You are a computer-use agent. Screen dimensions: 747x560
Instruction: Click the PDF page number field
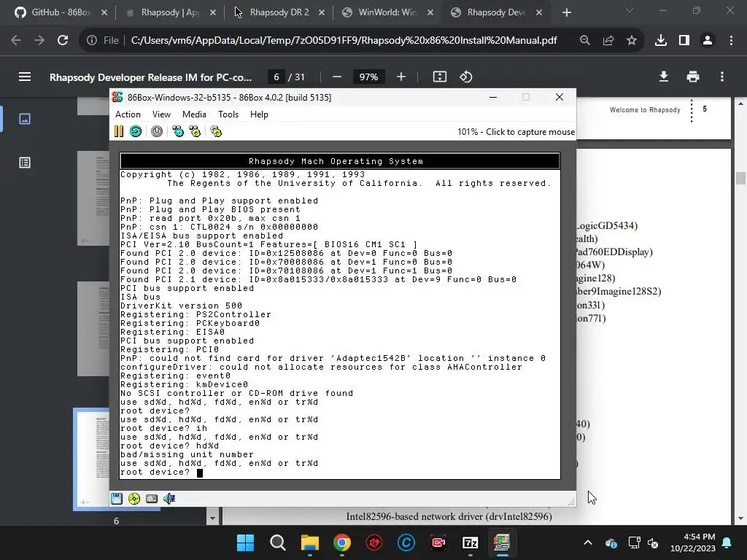tap(276, 77)
